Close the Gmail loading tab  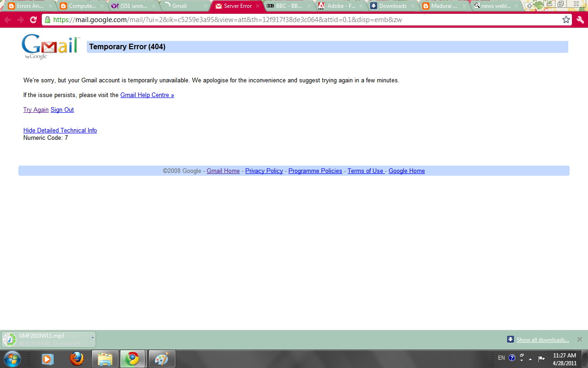(206, 6)
